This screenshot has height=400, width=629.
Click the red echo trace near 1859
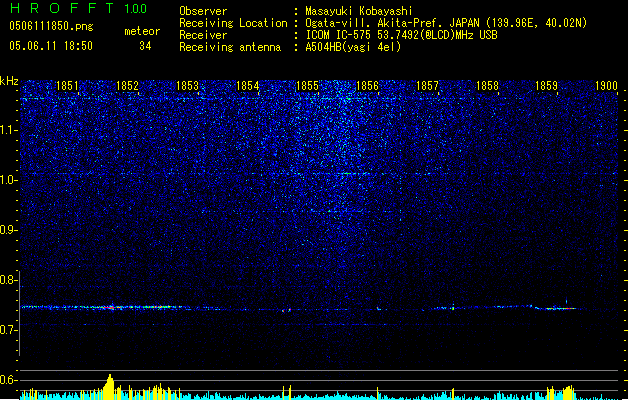point(561,309)
